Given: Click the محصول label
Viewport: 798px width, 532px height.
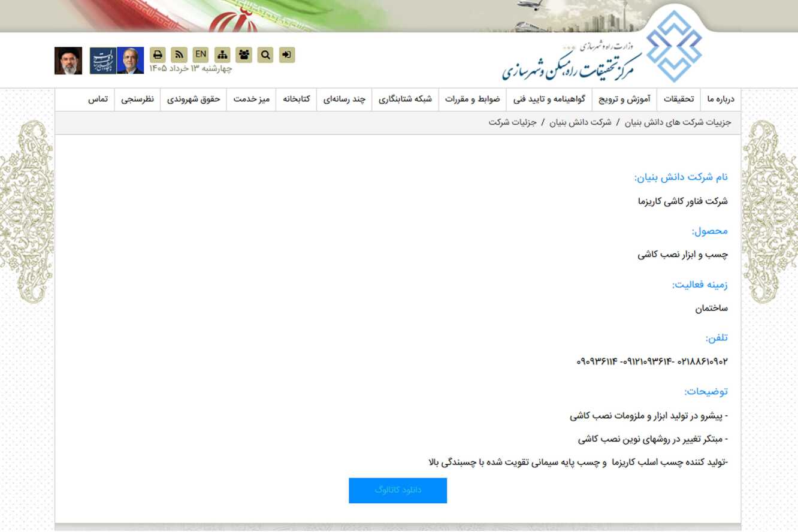Looking at the screenshot, I should (x=710, y=231).
